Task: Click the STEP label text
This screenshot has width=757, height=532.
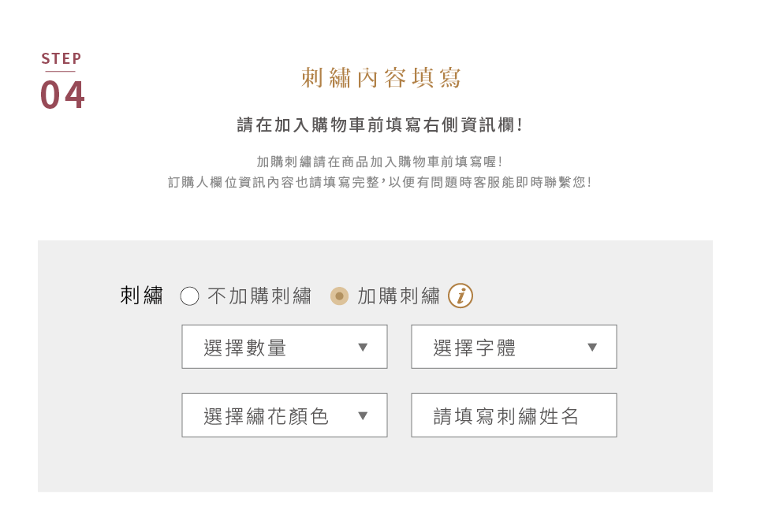Action: pyautogui.click(x=62, y=59)
